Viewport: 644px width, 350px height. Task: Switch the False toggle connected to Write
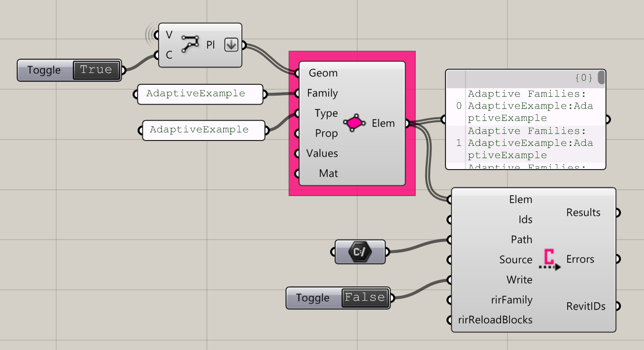(x=365, y=297)
